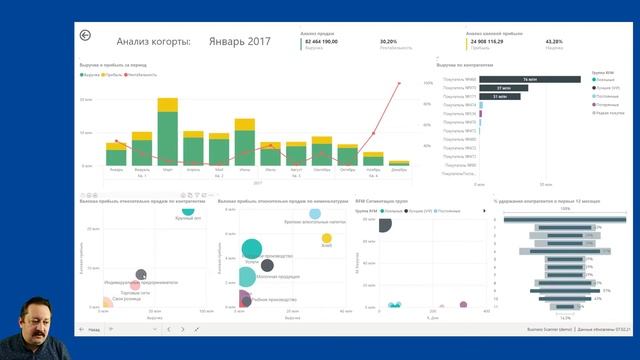Click the peach Своя розница bubble

coord(107,302)
